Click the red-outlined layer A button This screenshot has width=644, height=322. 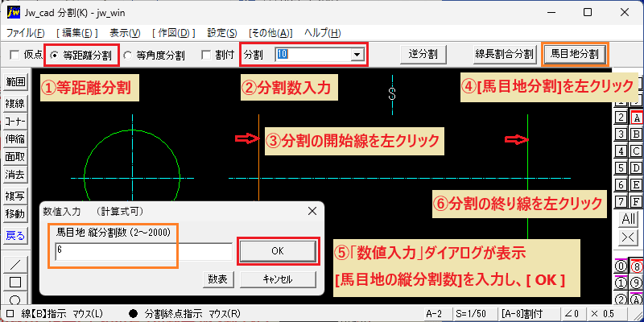637,118
